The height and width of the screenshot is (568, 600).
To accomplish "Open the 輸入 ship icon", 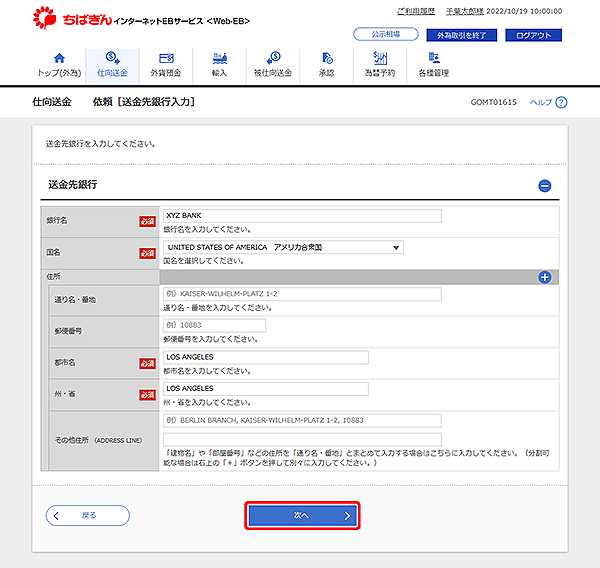I will pos(220,58).
